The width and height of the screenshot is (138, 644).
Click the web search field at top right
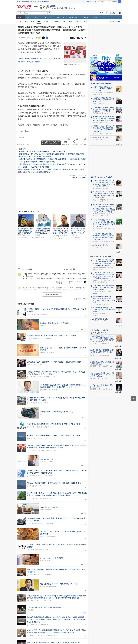pos(103,2)
